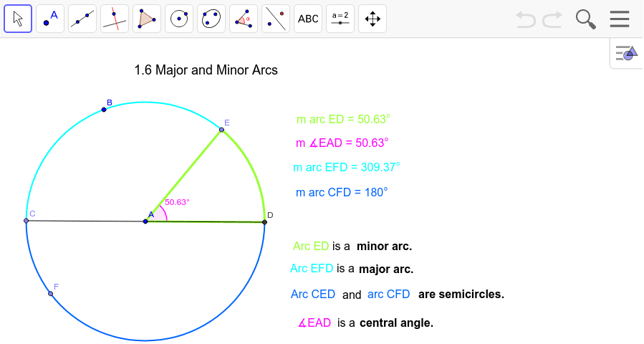The height and width of the screenshot is (344, 644).
Task: Click the 'Arc CED' label
Action: pos(313,295)
